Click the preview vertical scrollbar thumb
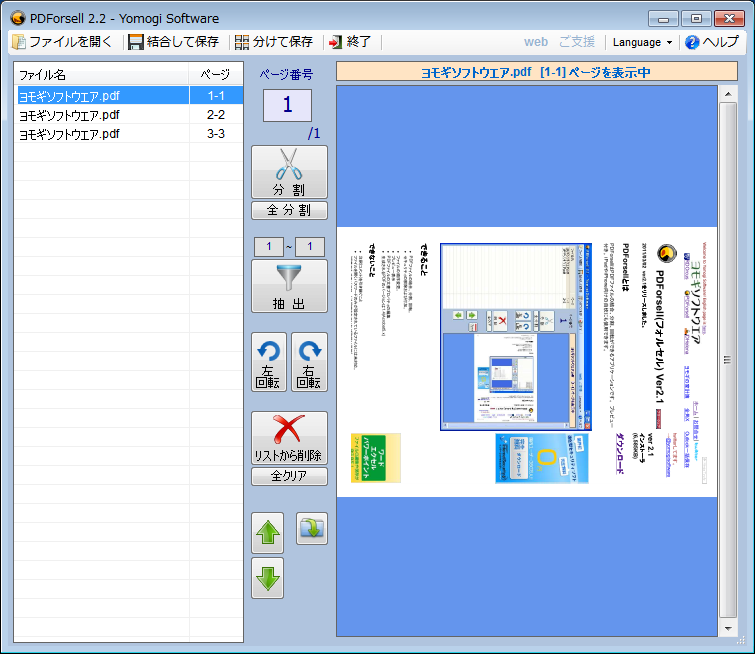This screenshot has width=755, height=654. click(728, 360)
